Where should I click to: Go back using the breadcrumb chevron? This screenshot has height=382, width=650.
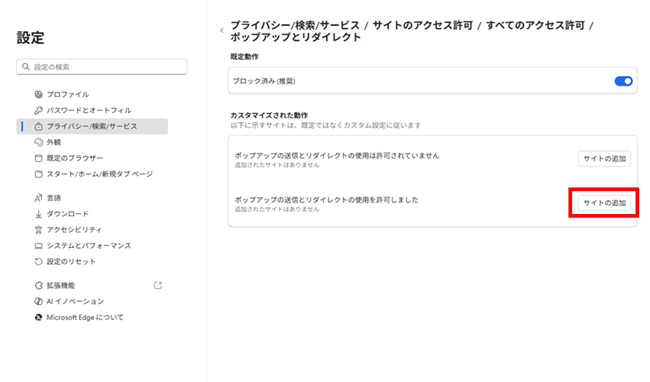pyautogui.click(x=222, y=30)
